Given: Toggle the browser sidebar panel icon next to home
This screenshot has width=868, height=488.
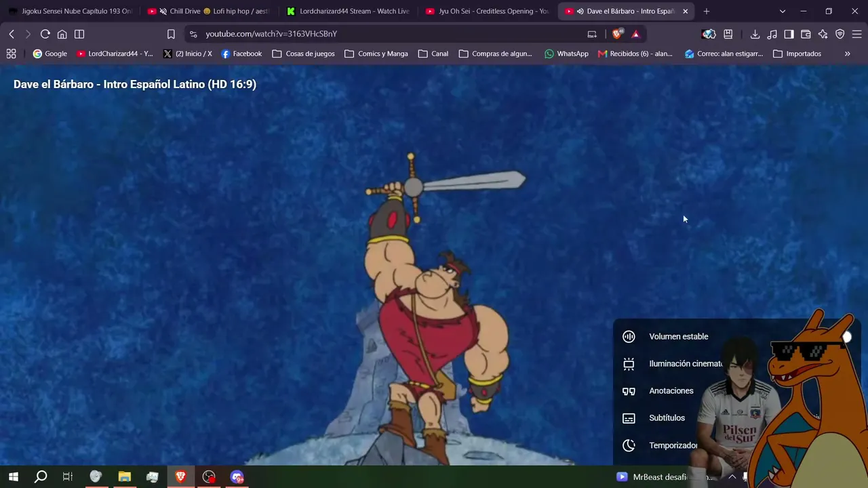Looking at the screenshot, I should click(x=79, y=34).
